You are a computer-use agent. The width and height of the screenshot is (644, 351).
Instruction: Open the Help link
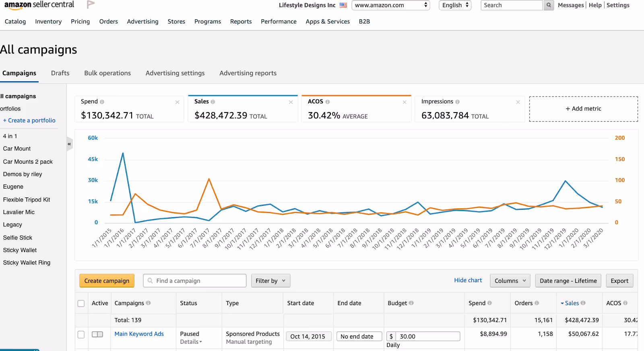[595, 5]
